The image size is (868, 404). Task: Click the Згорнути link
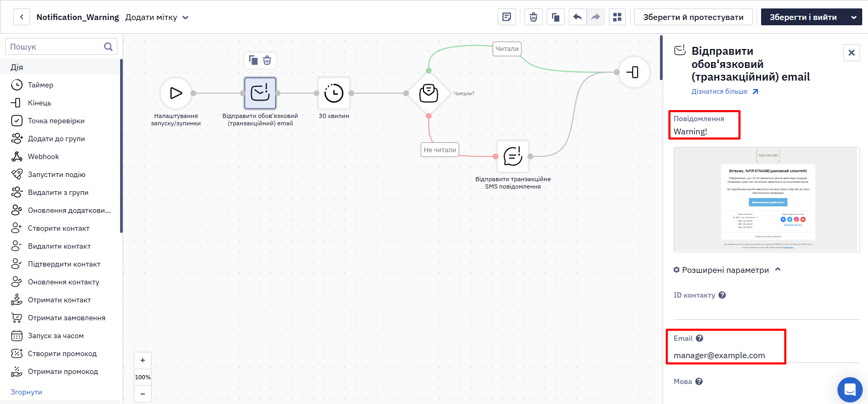click(x=26, y=392)
